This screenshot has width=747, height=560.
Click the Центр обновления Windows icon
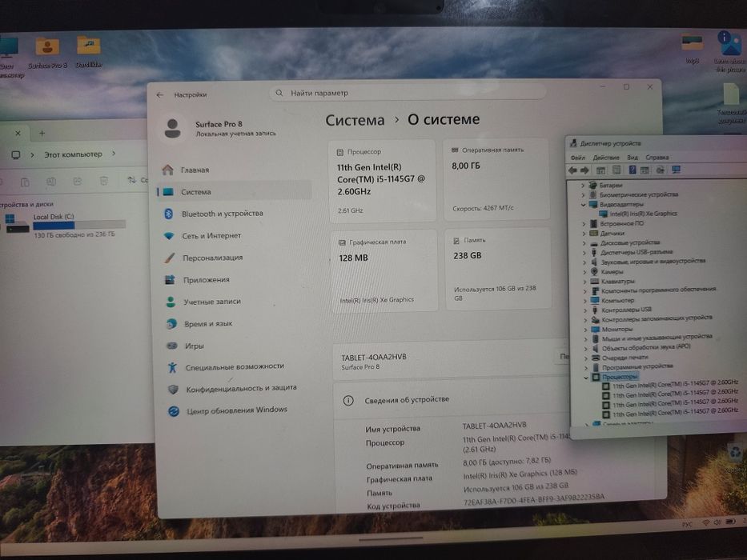(174, 411)
